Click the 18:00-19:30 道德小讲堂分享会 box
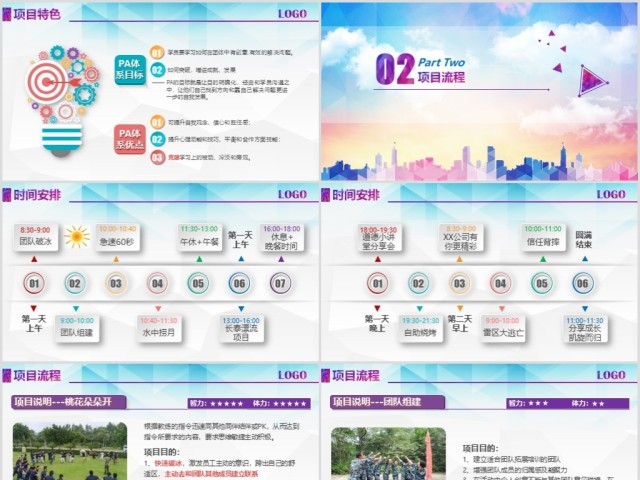Image resolution: width=640 pixels, height=480 pixels. tap(379, 237)
